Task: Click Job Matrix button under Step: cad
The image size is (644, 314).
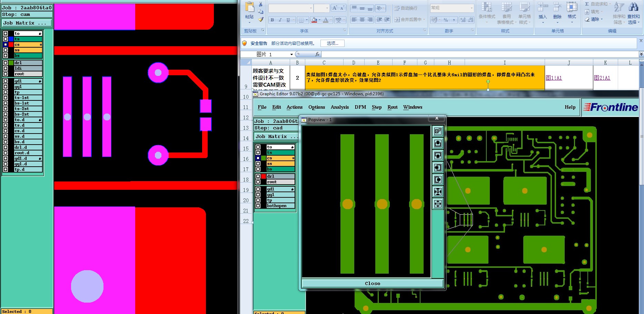Action: point(277,136)
